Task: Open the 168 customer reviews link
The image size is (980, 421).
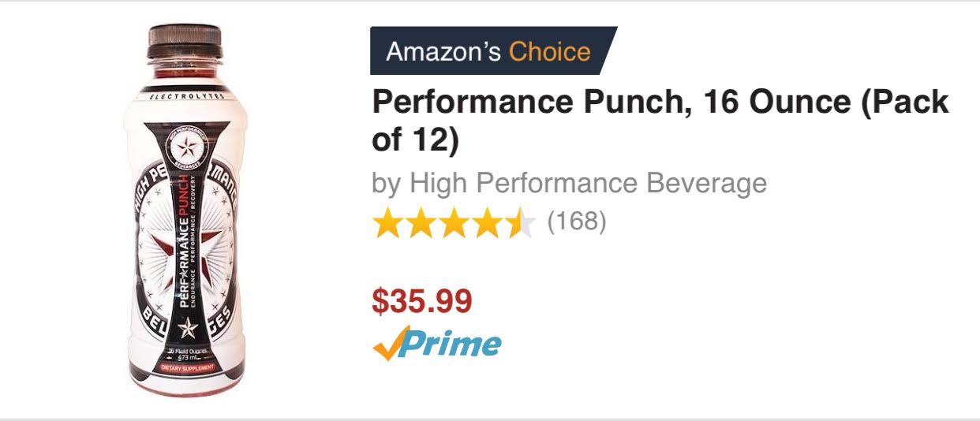Action: click(577, 222)
